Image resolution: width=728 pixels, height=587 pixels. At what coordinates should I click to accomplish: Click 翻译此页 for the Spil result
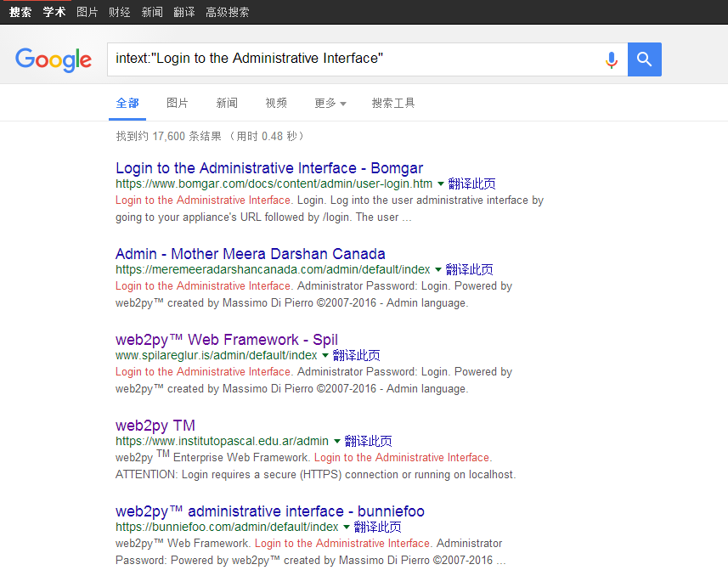coord(357,356)
